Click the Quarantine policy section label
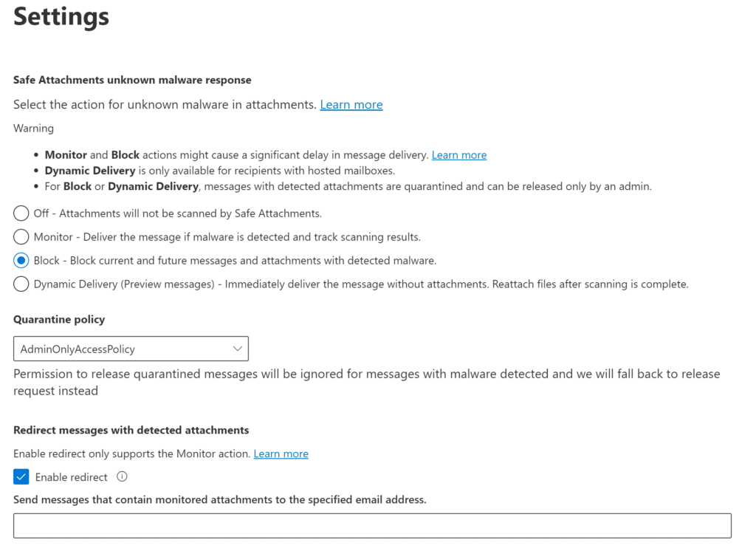Viewport: 756px width, 554px height. tap(59, 320)
